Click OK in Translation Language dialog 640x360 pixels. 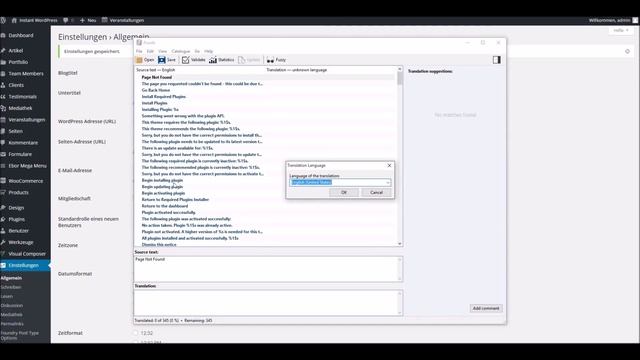coord(344,192)
